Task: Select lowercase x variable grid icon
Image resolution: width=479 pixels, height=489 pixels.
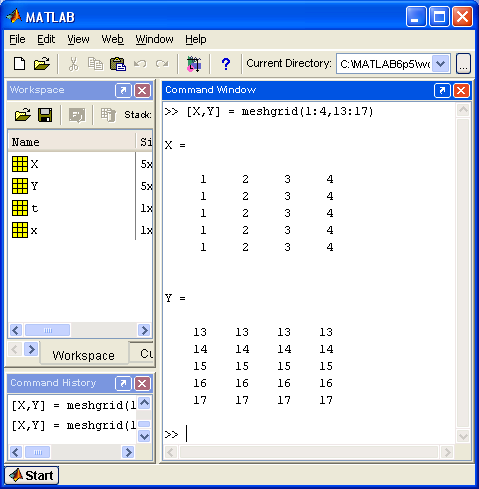Action: coord(20,230)
